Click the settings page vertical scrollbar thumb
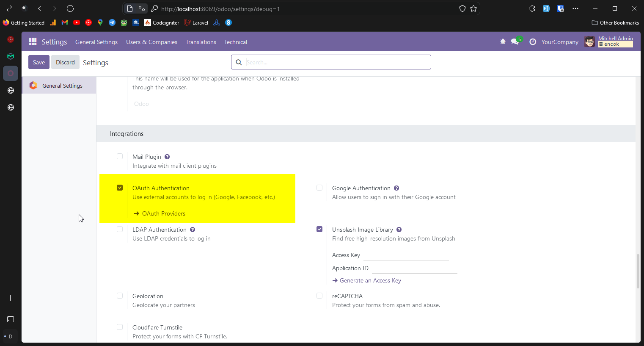Screen dimensions: 644x346 (x=638, y=271)
